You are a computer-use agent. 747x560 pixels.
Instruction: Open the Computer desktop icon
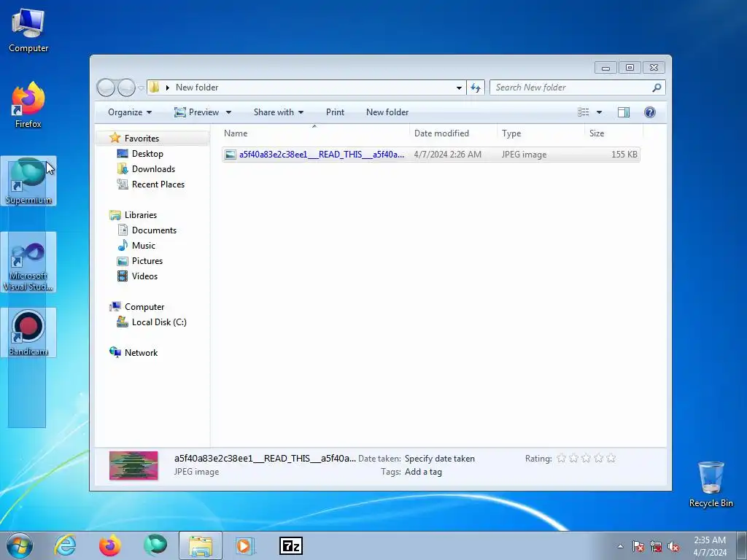pos(28,31)
